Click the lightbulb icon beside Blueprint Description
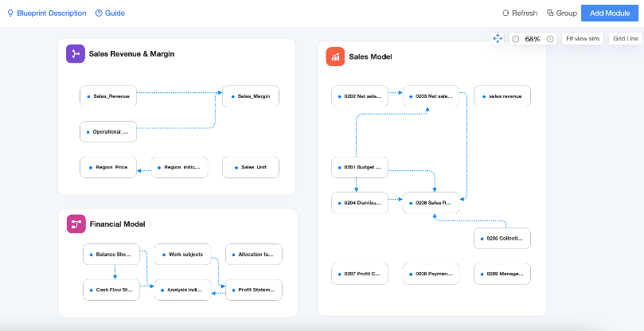 point(10,14)
